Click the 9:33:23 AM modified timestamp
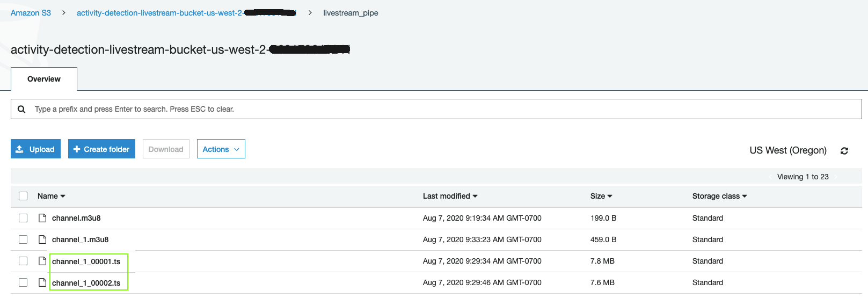 point(482,239)
